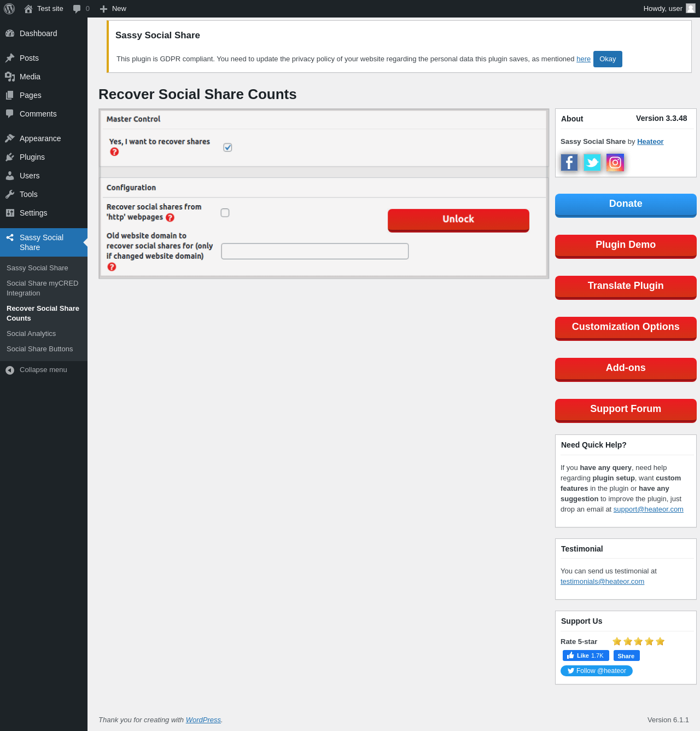The image size is (700, 731).
Task: Click the Dashboard gauge icon
Action: 10,33
